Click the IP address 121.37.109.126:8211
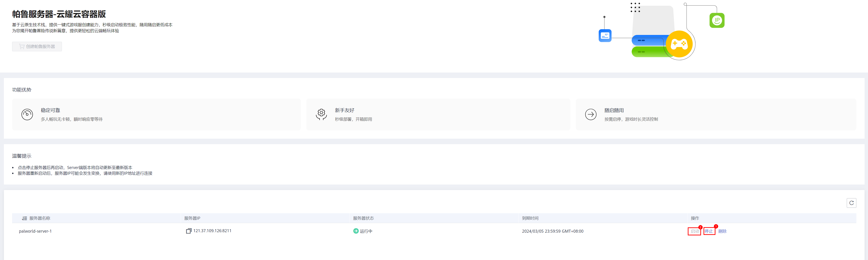 (212, 231)
